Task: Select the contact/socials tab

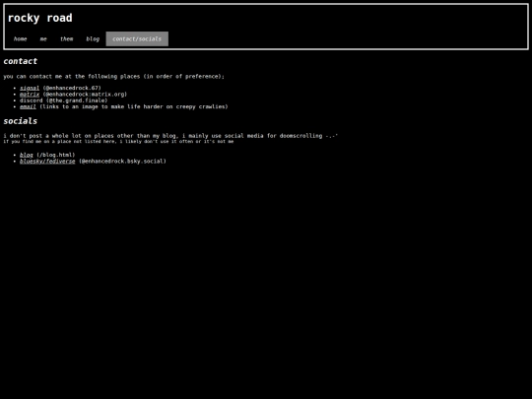Action: [x=137, y=39]
